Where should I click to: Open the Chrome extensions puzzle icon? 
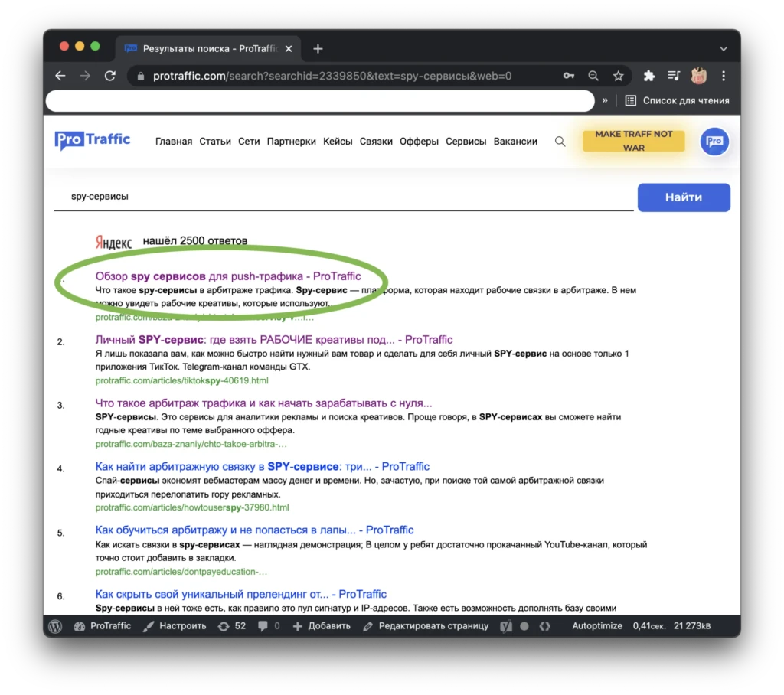point(649,76)
